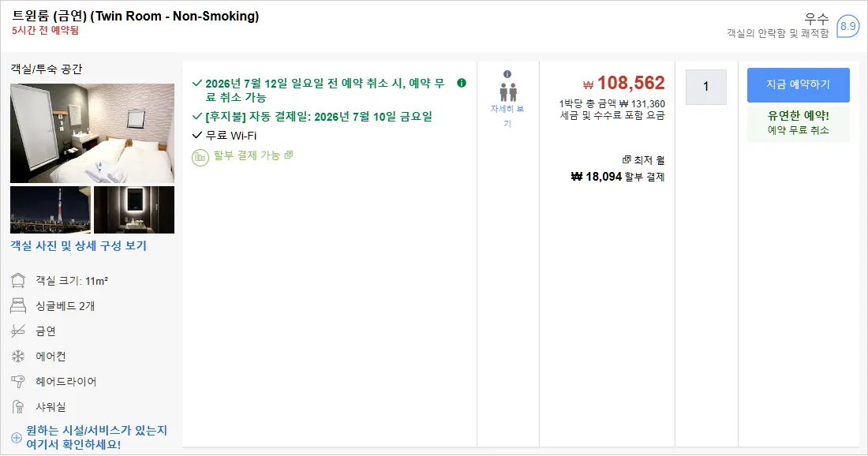Open the night skyline tower photo
Viewport: 868px width, 456px height.
[51, 210]
